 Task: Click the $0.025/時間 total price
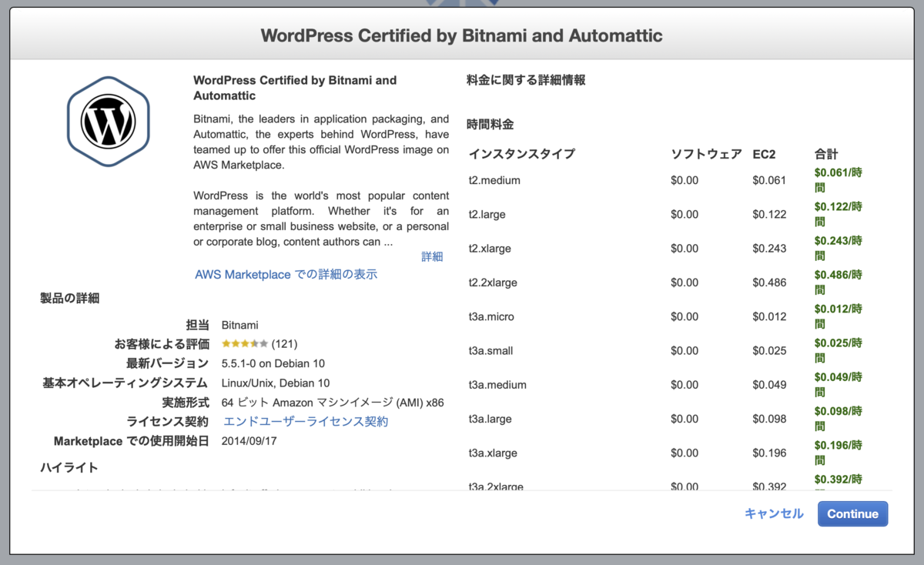[839, 350]
